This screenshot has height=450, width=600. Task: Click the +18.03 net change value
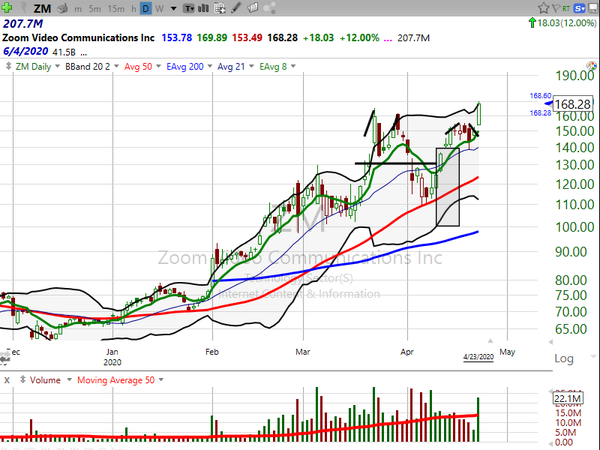click(x=318, y=38)
